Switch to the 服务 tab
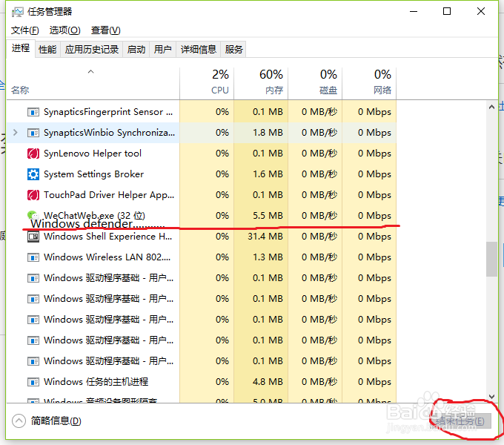Screen dimensions: 504x445 click(x=233, y=50)
